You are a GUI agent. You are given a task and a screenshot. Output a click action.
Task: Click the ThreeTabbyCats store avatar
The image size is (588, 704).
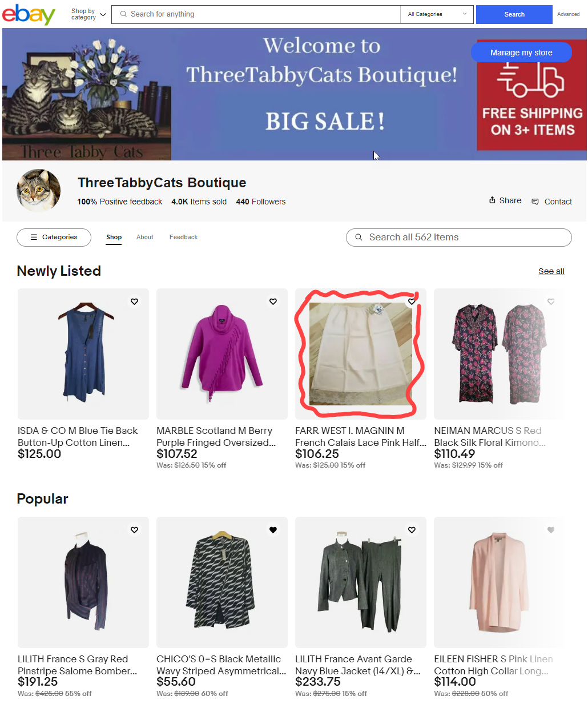38,191
